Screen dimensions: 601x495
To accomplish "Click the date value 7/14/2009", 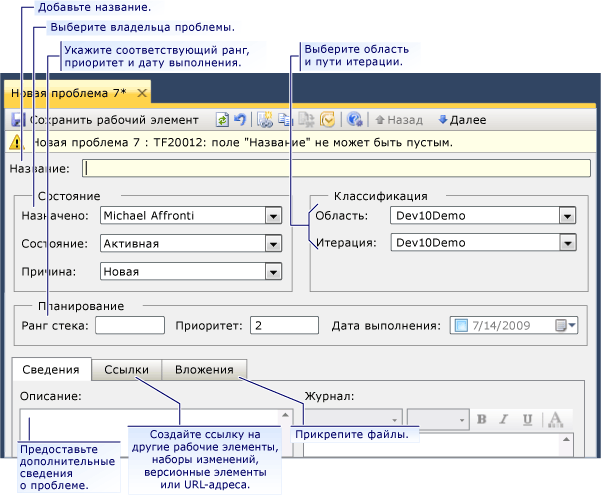I will pyautogui.click(x=501, y=326).
